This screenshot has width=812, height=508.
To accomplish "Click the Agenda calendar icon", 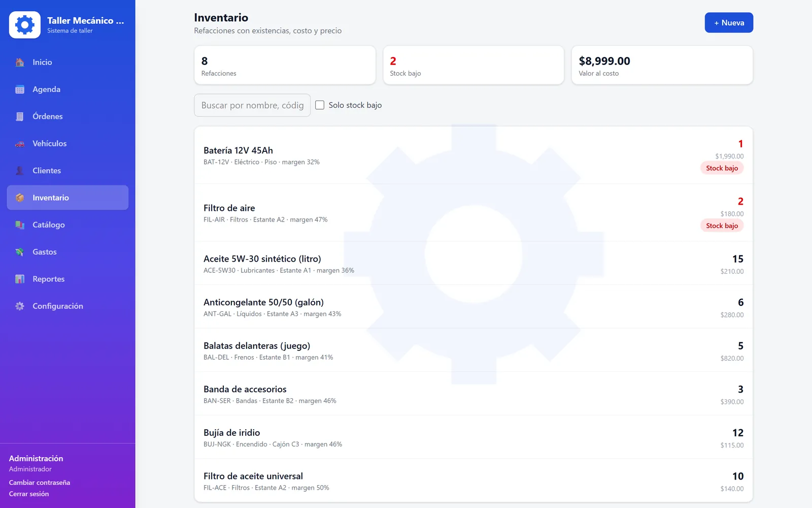I will (x=20, y=89).
